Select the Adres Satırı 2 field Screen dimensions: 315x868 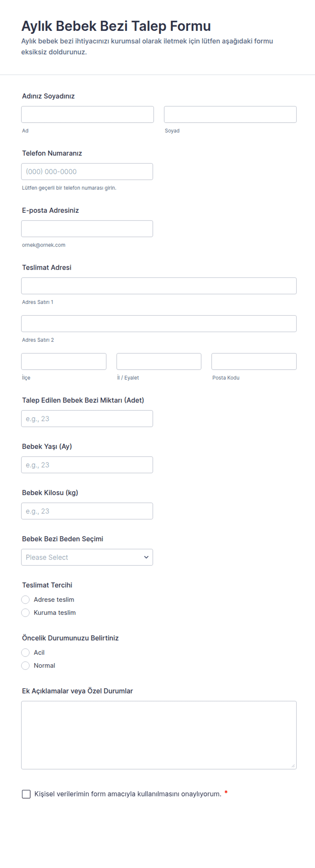click(159, 324)
